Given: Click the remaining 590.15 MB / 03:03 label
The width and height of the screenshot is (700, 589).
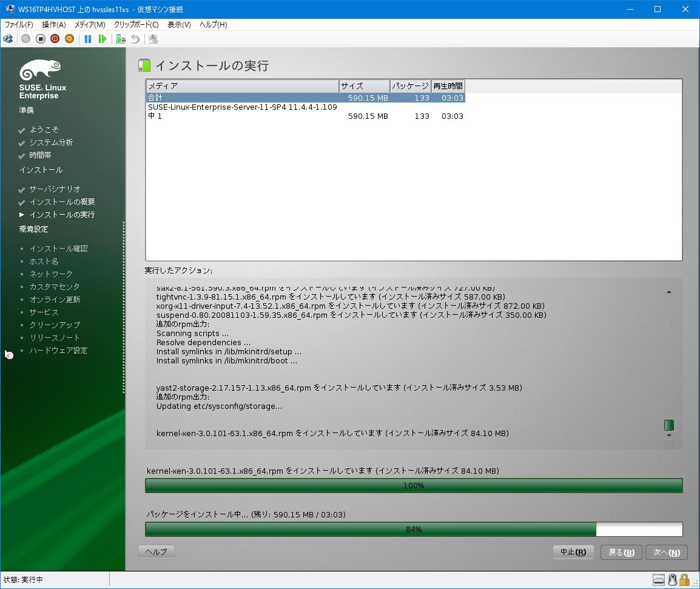Looking at the screenshot, I should pyautogui.click(x=246, y=514).
